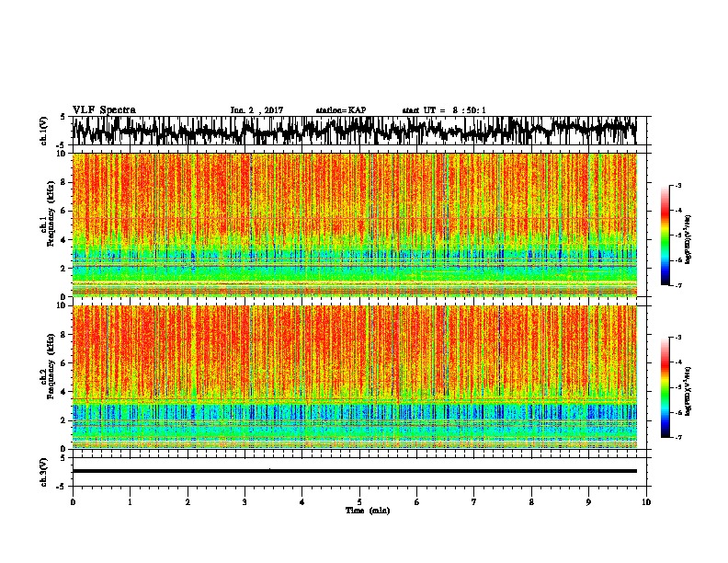
Task: Click the "6" kHz tick on ch.2 frequency axis
Action: (63, 362)
